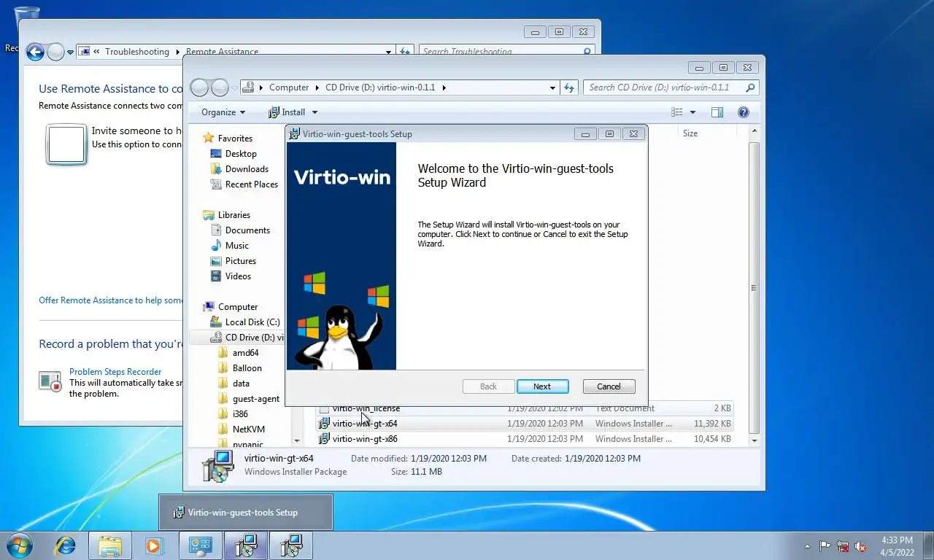Screen dimensions: 934x560
Task: Select the Troubleshooting breadcrumb
Action: 136,52
